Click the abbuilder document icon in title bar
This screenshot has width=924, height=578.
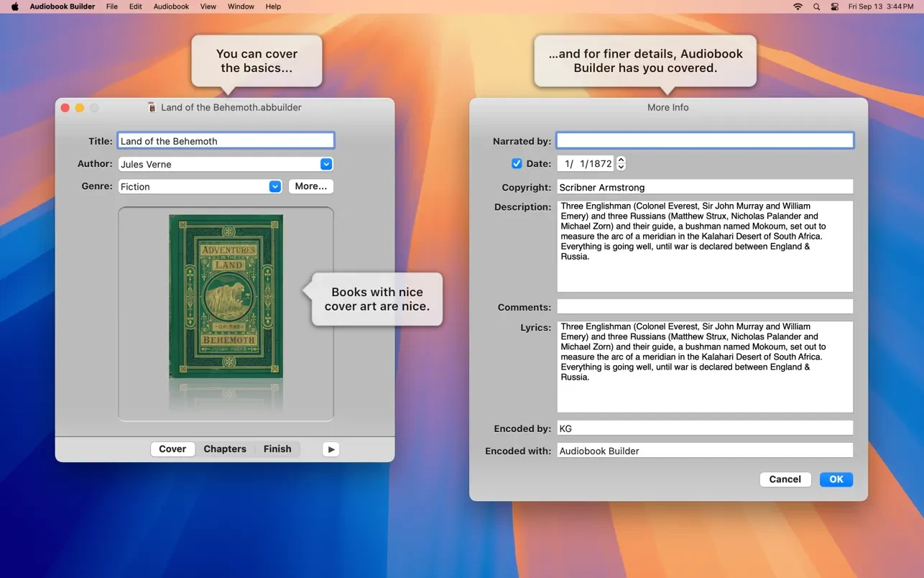tap(152, 107)
